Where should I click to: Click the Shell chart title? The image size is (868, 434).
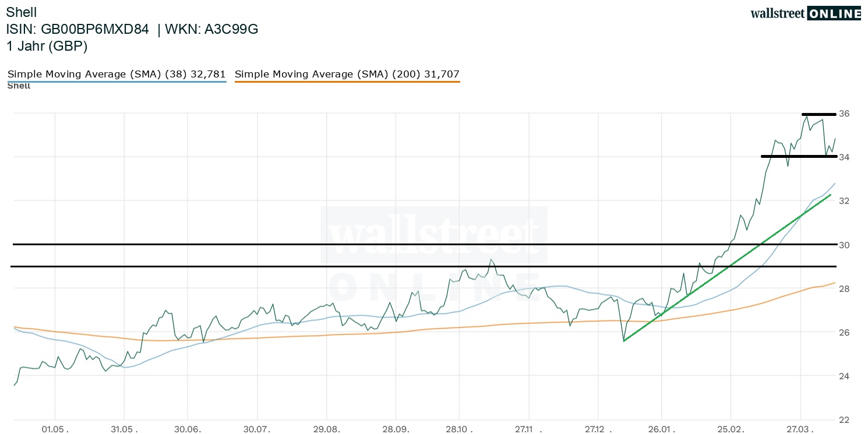pyautogui.click(x=21, y=13)
